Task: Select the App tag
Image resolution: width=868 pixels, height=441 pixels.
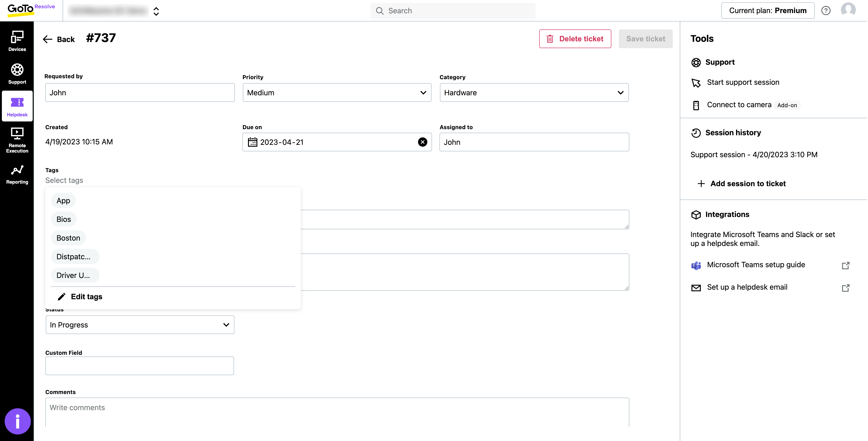Action: click(x=63, y=200)
